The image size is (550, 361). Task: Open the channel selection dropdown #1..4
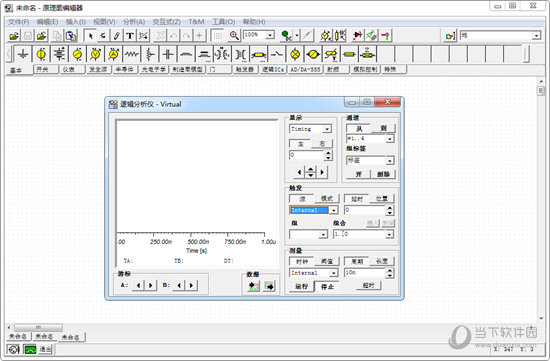(x=390, y=139)
